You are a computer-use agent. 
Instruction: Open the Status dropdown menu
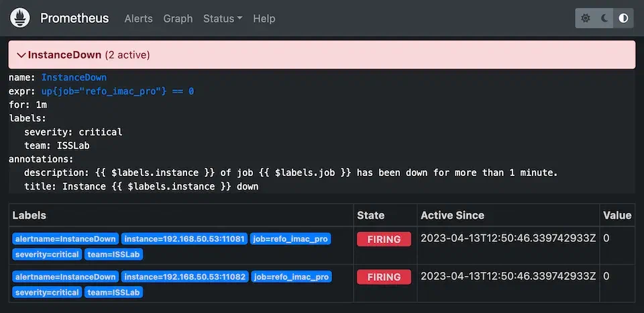coord(223,18)
